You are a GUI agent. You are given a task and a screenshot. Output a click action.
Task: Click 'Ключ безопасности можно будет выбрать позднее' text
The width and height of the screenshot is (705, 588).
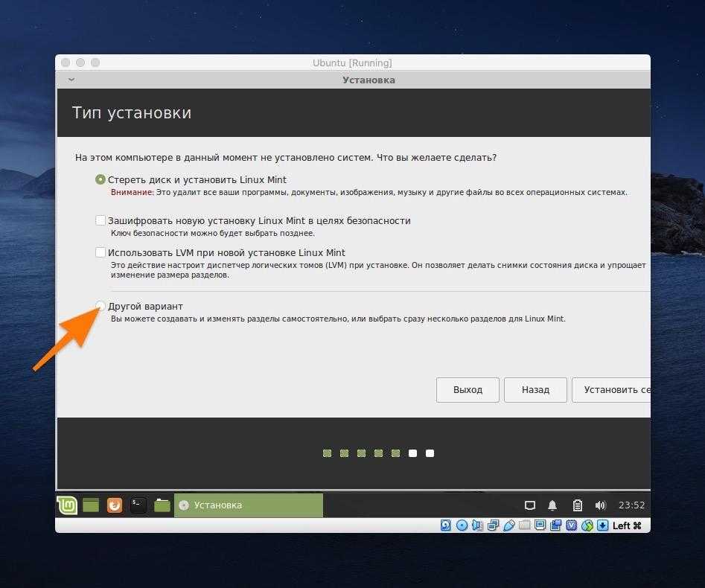[x=213, y=233]
